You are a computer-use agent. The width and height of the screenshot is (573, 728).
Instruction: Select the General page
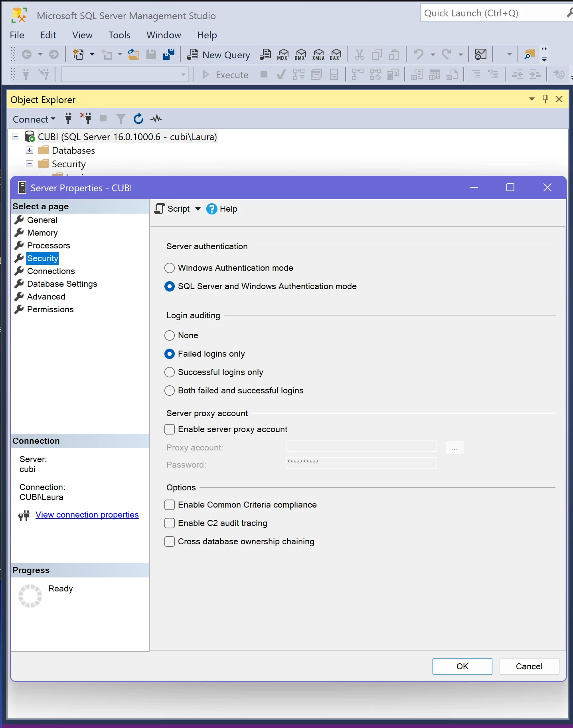(42, 220)
